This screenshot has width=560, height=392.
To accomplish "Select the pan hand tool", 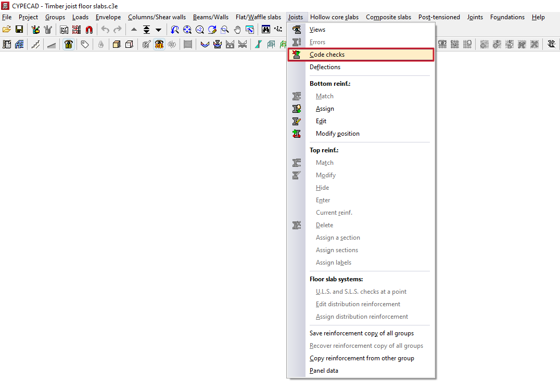I will [x=237, y=30].
